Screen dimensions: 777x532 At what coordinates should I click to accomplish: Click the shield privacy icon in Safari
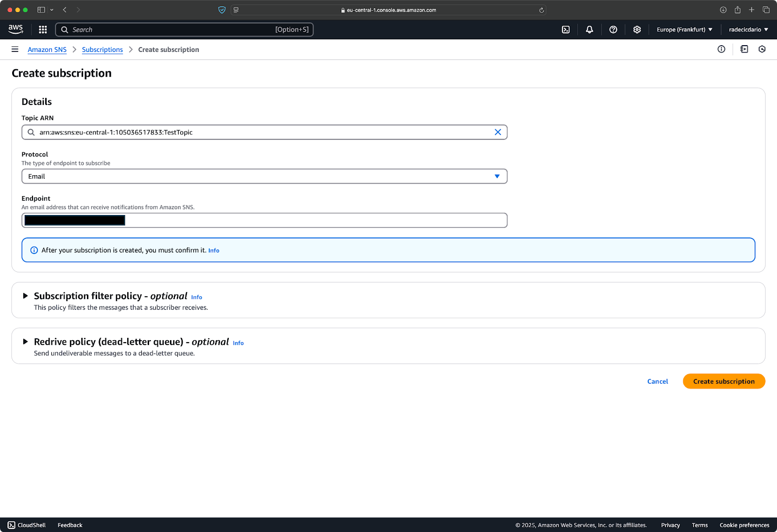[222, 10]
